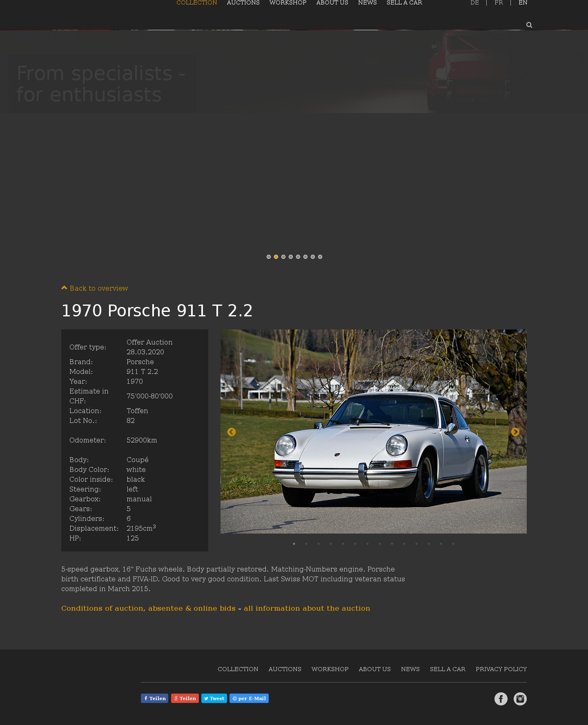Image resolution: width=588 pixels, height=725 pixels.
Task: Select the active orange hero slider dot
Action: [276, 257]
